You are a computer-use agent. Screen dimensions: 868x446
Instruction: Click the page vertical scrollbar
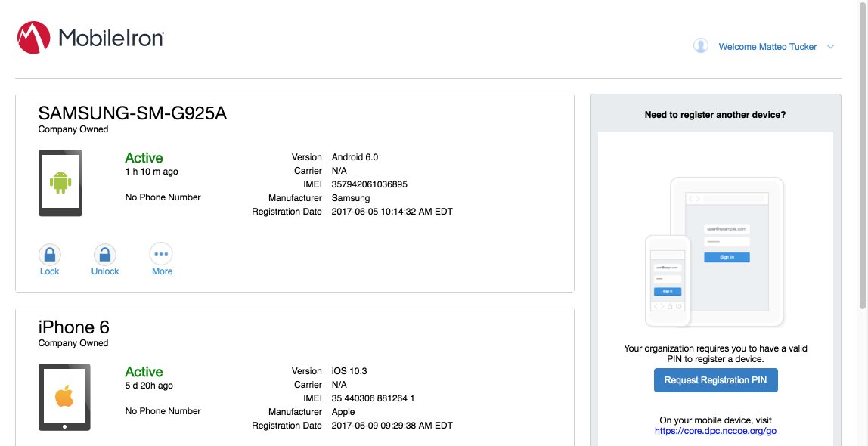click(x=863, y=155)
